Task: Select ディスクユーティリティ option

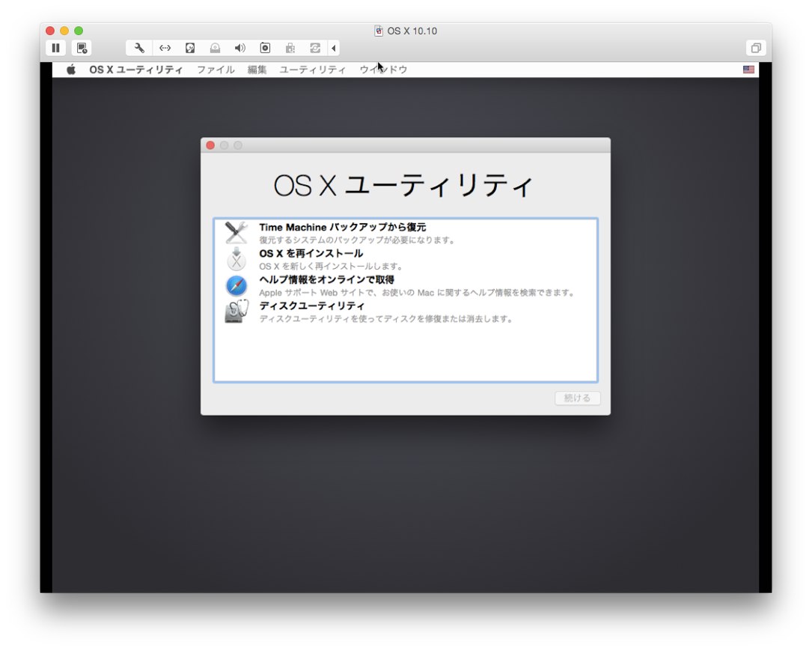Action: pyautogui.click(x=406, y=312)
